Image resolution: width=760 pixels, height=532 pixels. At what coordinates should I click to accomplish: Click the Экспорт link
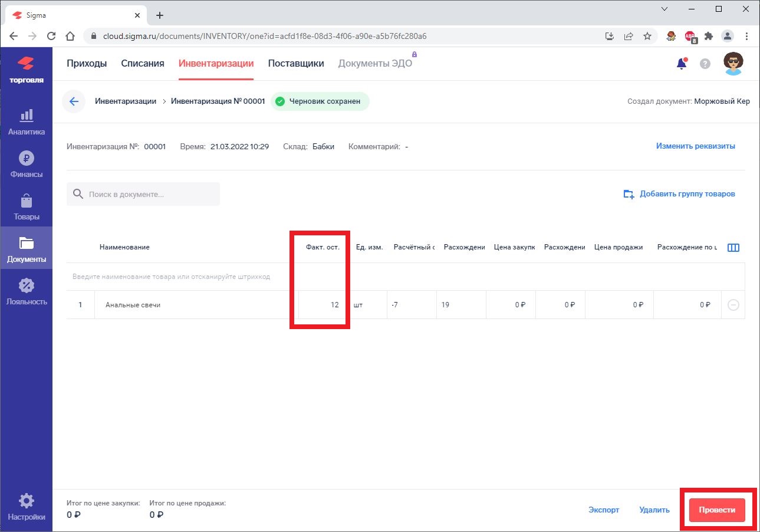pyautogui.click(x=604, y=510)
